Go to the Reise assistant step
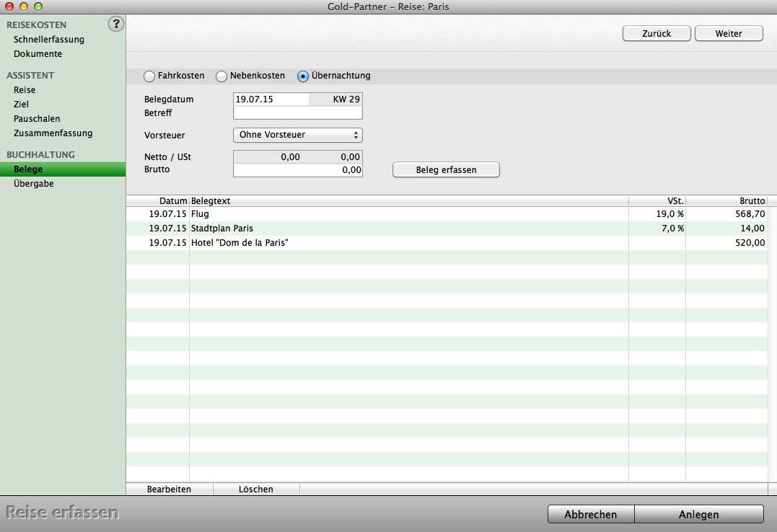The height and width of the screenshot is (532, 777). (x=25, y=90)
